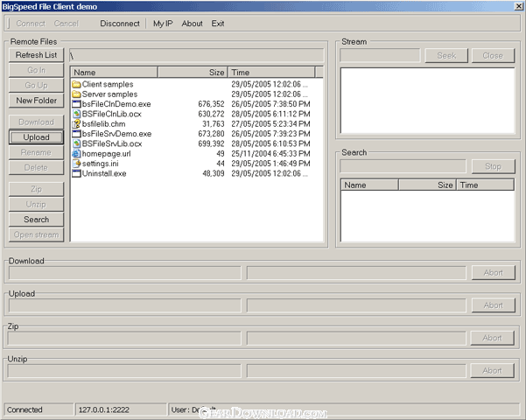This screenshot has height=420, width=526.
Task: Click the greyed Connect toolbar item
Action: [31, 24]
